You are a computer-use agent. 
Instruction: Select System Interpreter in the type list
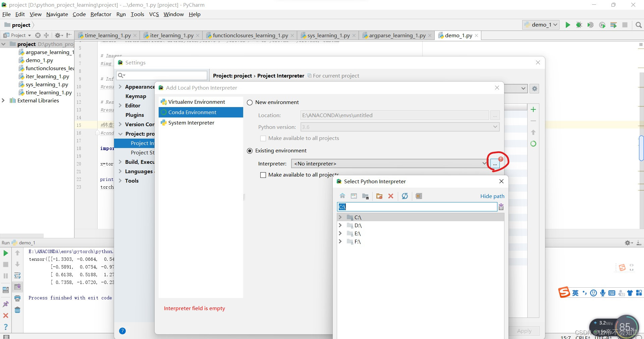(201, 123)
